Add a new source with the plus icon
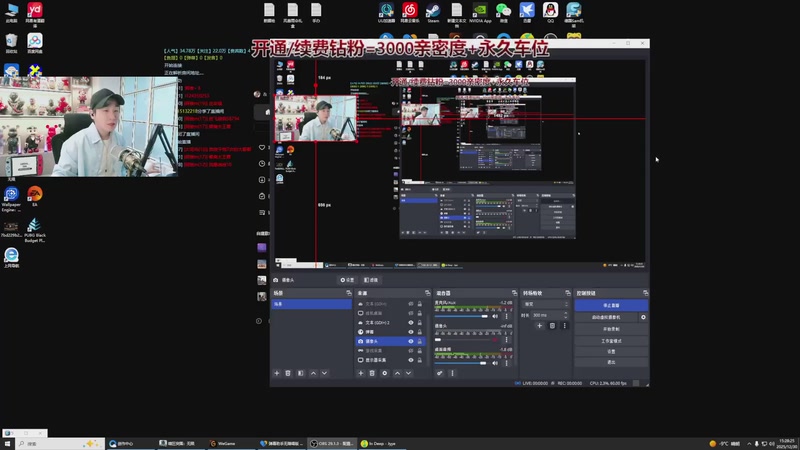Viewport: 800px width, 450px height. pyautogui.click(x=360, y=373)
